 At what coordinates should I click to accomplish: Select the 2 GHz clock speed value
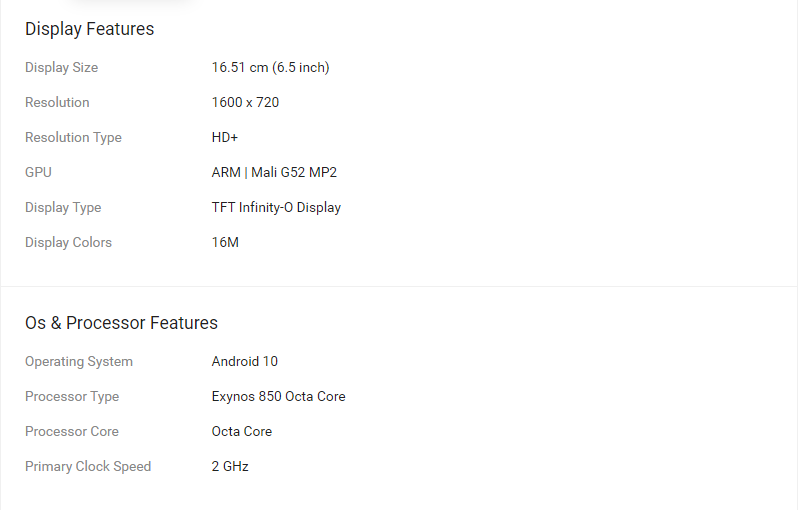coord(230,467)
